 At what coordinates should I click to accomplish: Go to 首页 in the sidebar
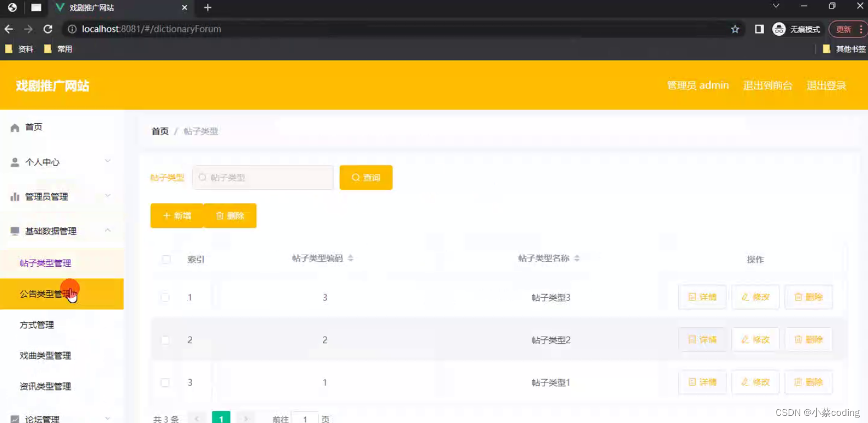pyautogui.click(x=62, y=127)
